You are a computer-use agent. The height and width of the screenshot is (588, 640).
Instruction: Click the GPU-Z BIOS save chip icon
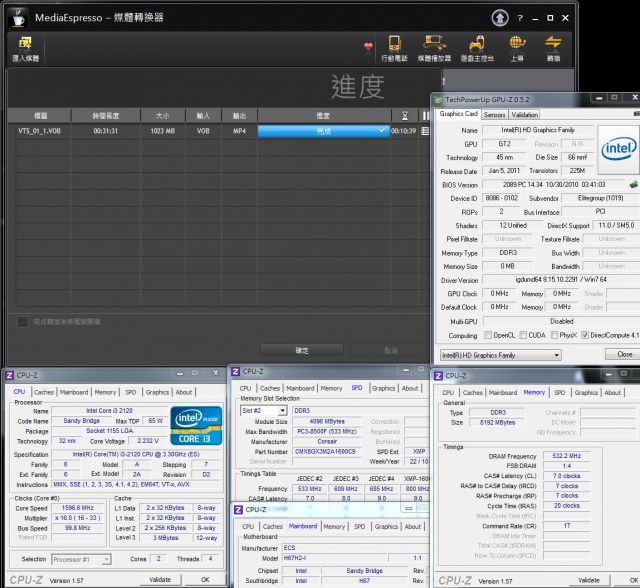coord(634,184)
